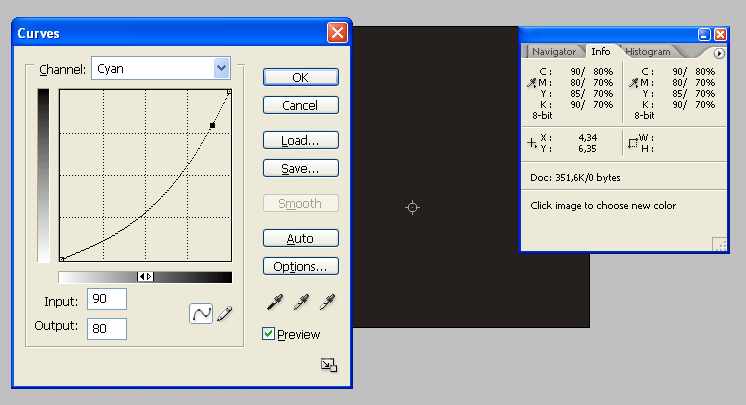Click the selected curve point on graph

point(212,126)
